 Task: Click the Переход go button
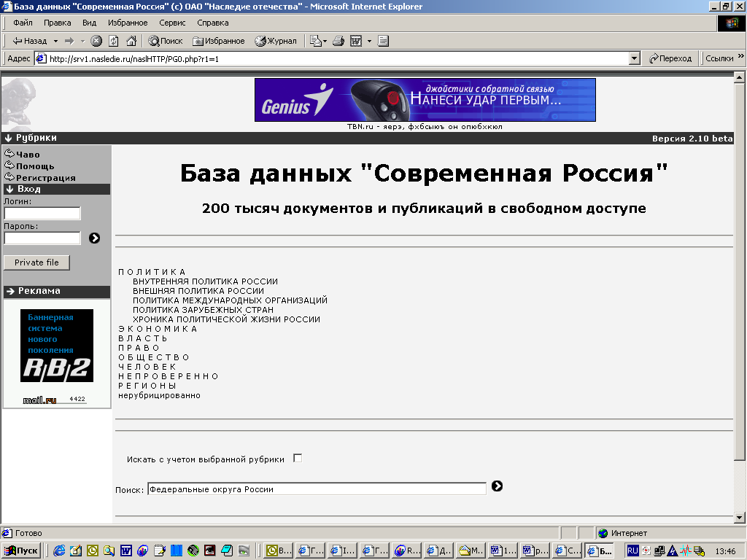click(x=670, y=58)
